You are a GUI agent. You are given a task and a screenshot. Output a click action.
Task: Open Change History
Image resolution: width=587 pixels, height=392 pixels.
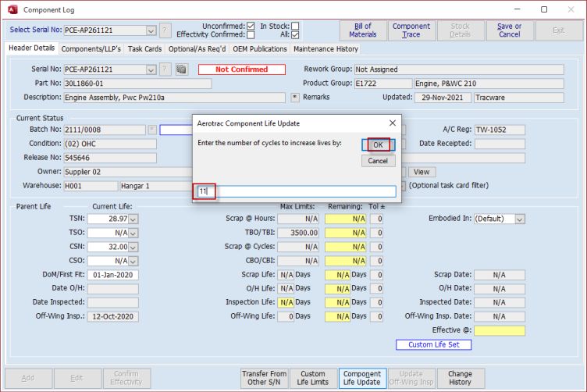[x=460, y=378]
